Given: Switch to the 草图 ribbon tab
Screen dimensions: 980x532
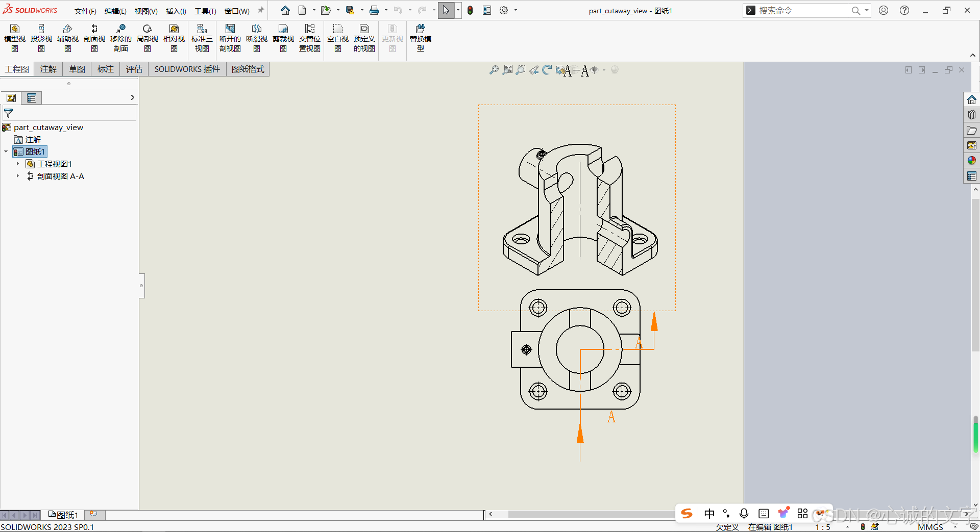Looking at the screenshot, I should pos(77,69).
